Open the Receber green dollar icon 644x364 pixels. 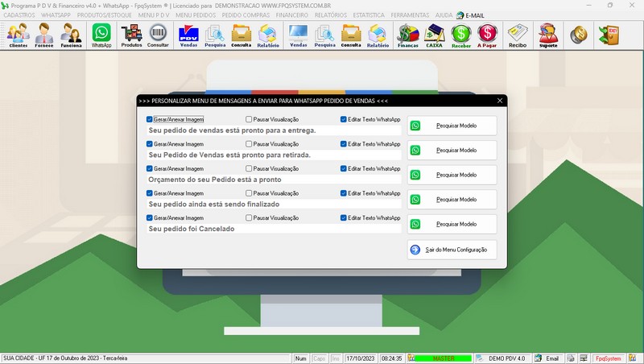tap(461, 35)
